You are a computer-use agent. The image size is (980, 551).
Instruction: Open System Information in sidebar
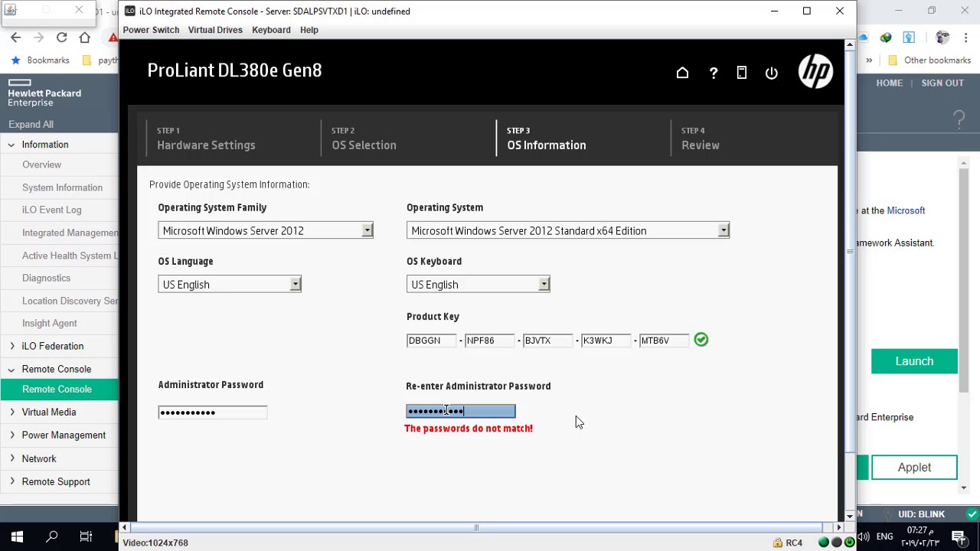62,187
